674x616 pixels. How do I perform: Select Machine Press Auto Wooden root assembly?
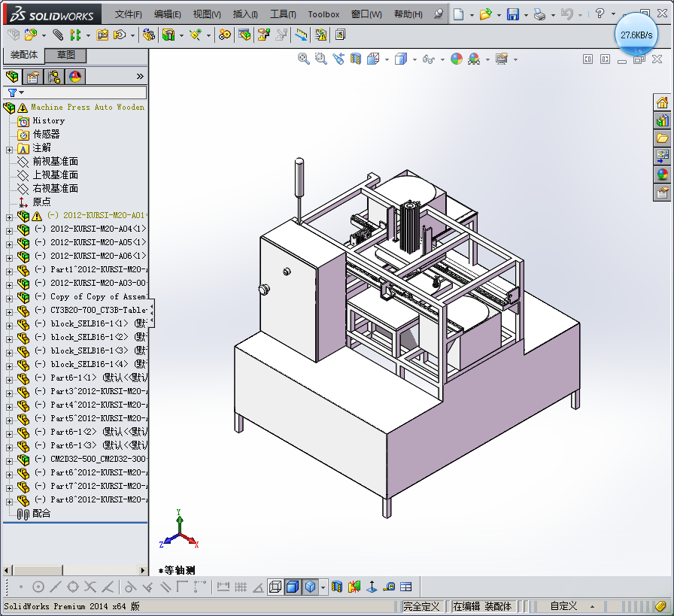tap(87, 107)
